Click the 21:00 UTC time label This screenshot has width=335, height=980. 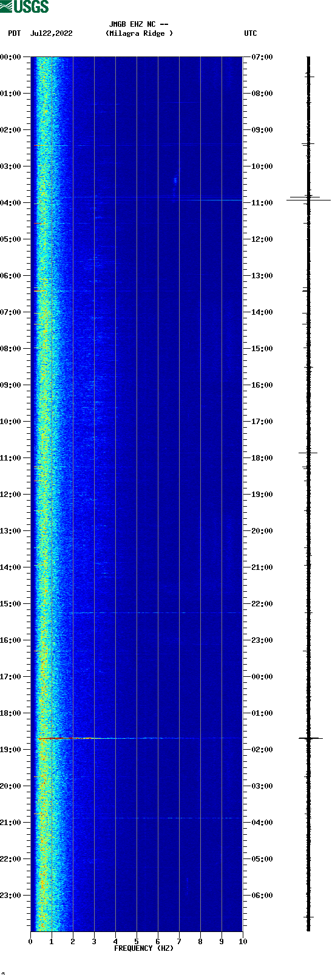(262, 567)
